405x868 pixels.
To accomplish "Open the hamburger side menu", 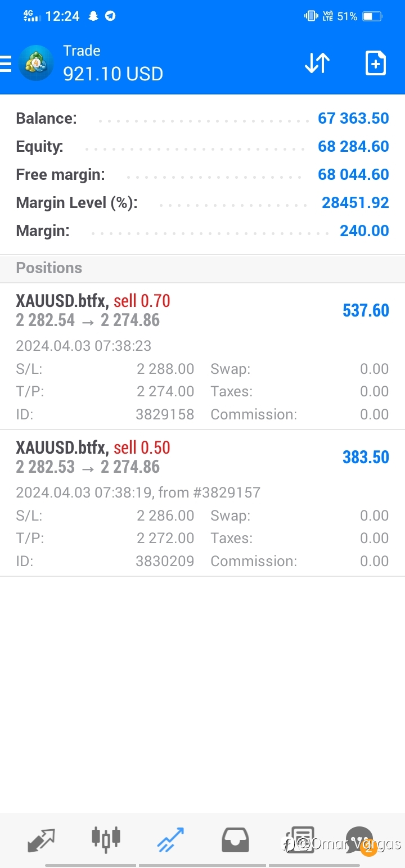I will pos(6,63).
